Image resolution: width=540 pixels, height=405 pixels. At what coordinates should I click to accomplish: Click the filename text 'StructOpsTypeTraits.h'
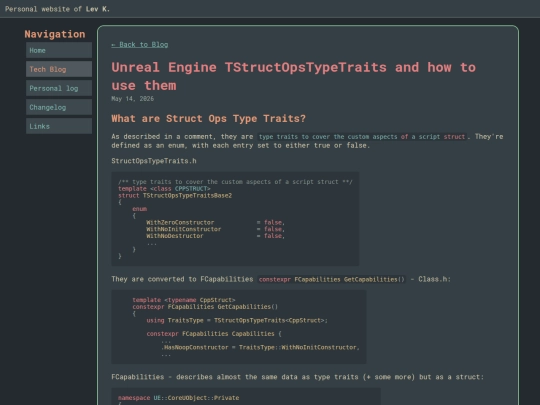coord(154,161)
